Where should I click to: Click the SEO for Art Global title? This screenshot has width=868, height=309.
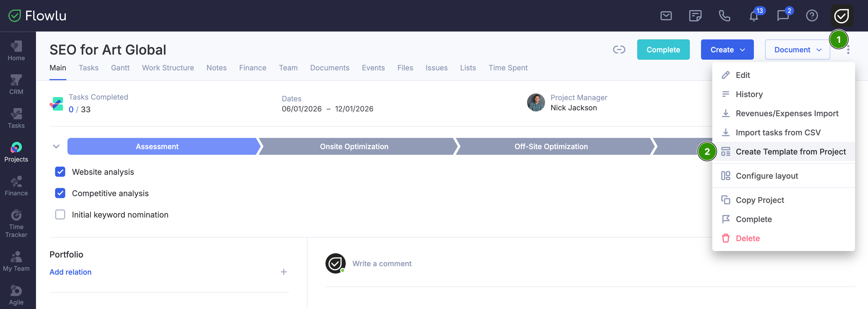(x=108, y=50)
